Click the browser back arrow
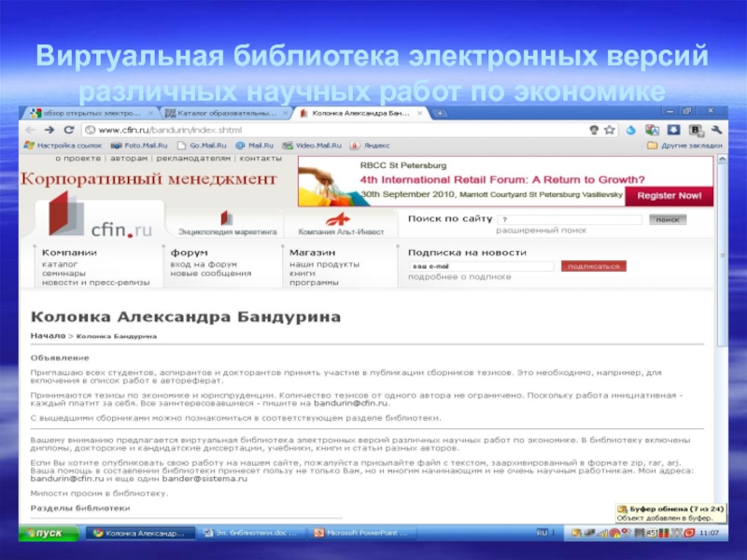Image resolution: width=747 pixels, height=560 pixels. point(31,130)
